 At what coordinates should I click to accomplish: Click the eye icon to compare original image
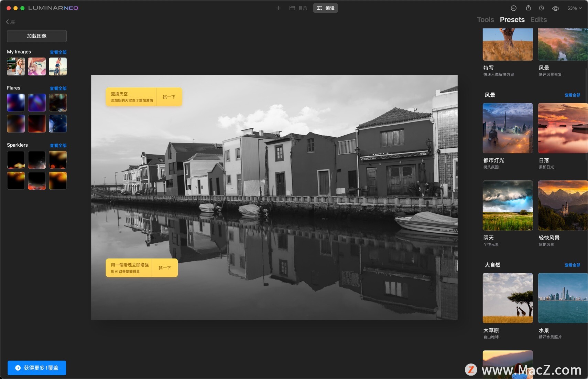tap(555, 8)
